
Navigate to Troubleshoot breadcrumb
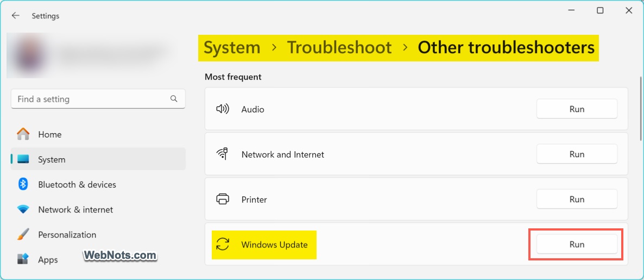(339, 48)
